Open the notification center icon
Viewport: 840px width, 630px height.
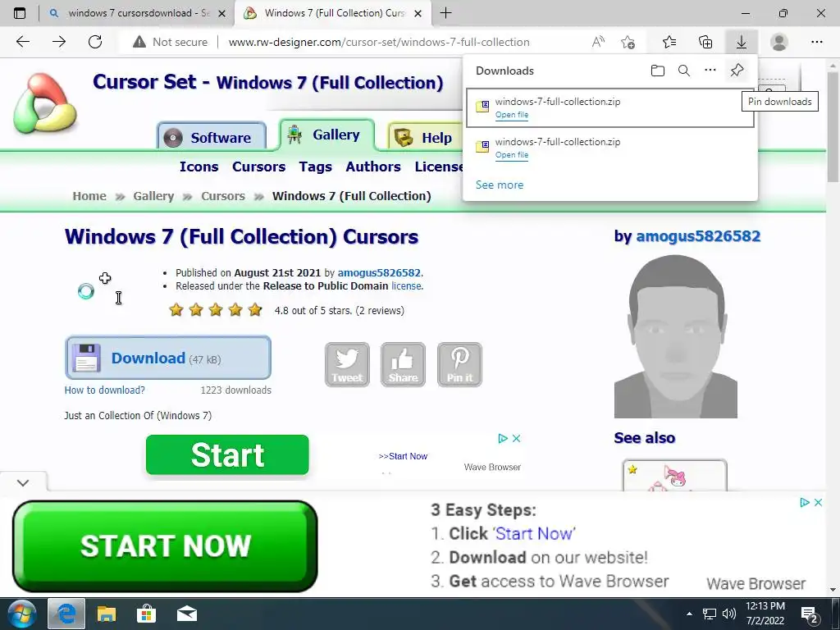pos(808,614)
